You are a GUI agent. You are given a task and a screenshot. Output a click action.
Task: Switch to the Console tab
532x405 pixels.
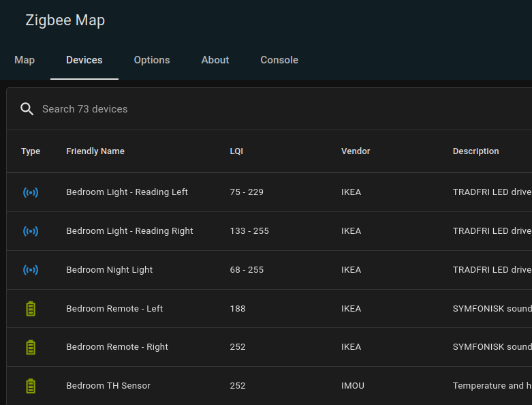click(x=279, y=60)
